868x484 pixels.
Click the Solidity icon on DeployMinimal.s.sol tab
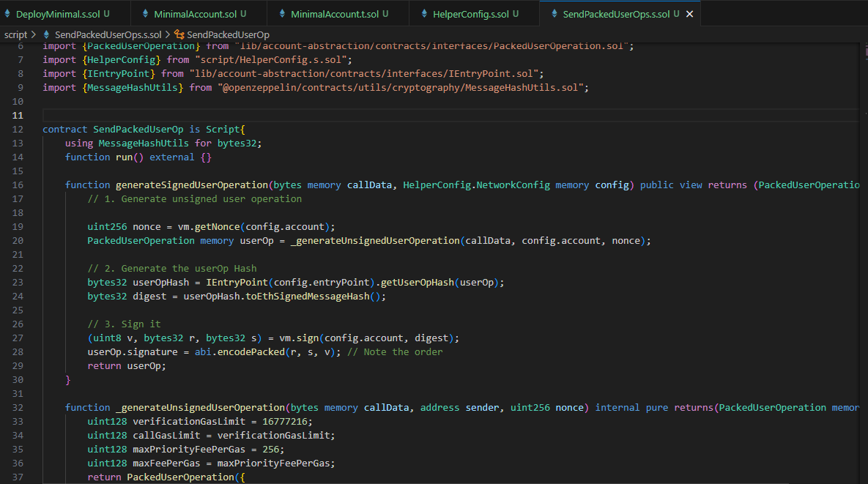pyautogui.click(x=9, y=12)
